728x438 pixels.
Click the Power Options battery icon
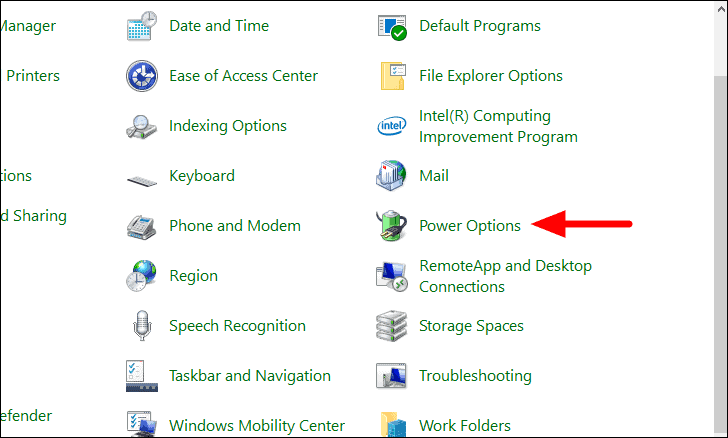click(391, 226)
